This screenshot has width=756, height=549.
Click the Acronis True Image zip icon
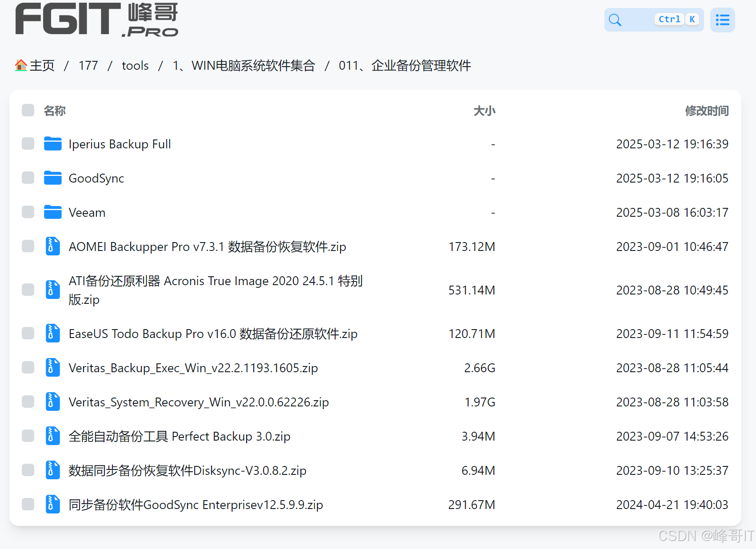point(53,290)
